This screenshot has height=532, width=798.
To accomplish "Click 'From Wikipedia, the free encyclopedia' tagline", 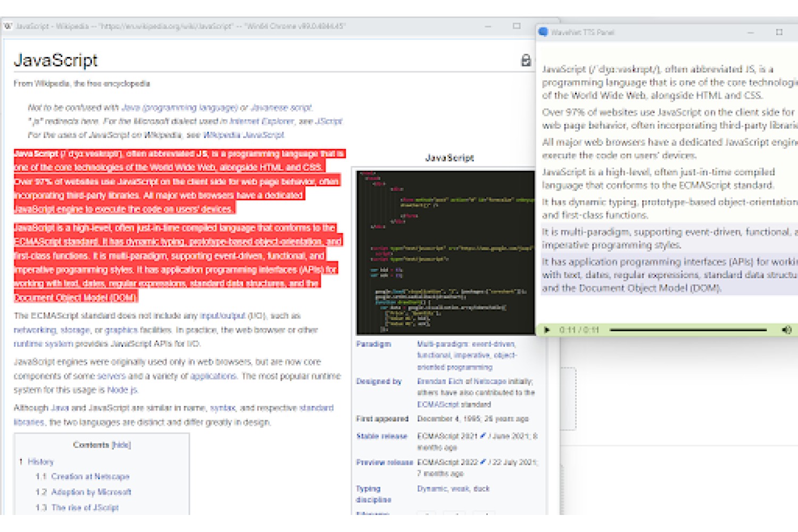I will 82,84.
